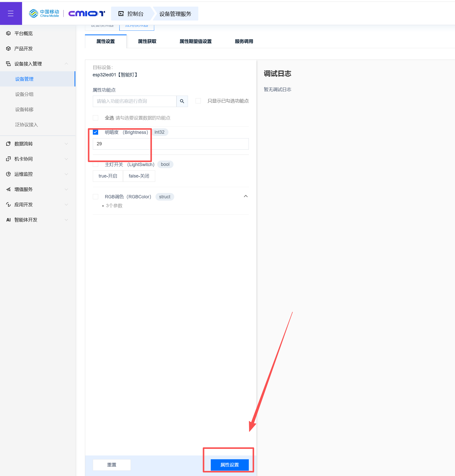Click the Brightness value field showing 29
This screenshot has width=455, height=476.
[x=171, y=144]
